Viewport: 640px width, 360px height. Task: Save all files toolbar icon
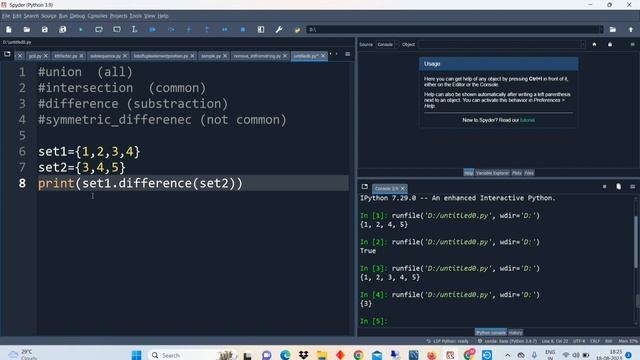pyautogui.click(x=62, y=29)
